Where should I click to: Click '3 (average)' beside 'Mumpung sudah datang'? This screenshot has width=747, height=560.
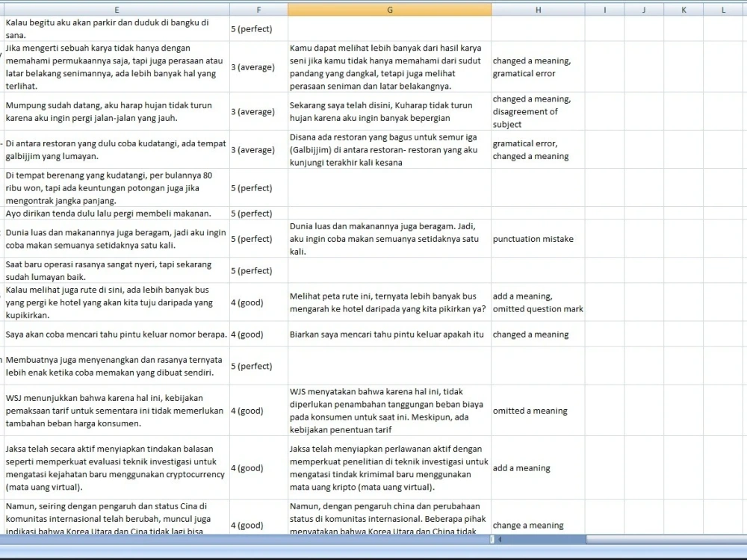[258, 111]
